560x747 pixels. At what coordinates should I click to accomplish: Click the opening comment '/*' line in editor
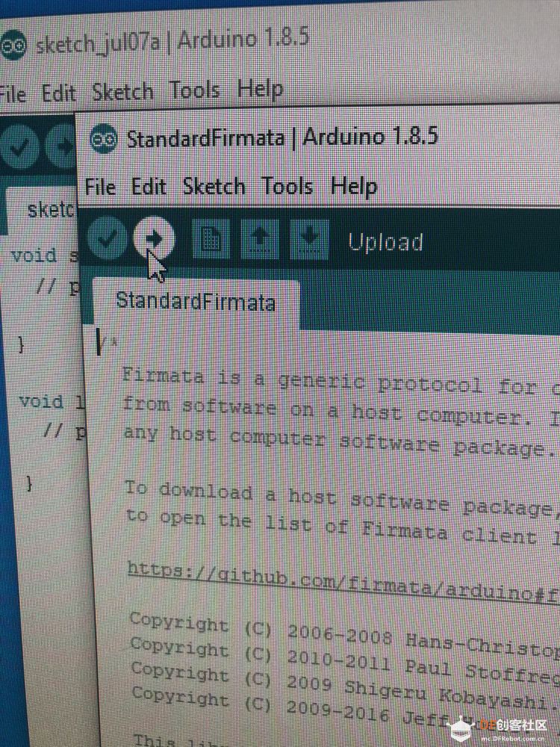click(107, 342)
